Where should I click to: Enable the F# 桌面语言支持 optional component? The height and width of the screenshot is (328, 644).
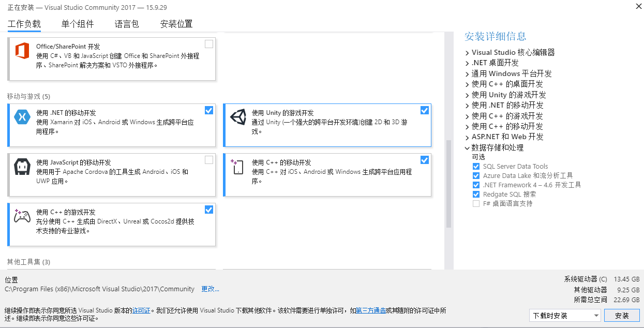476,204
